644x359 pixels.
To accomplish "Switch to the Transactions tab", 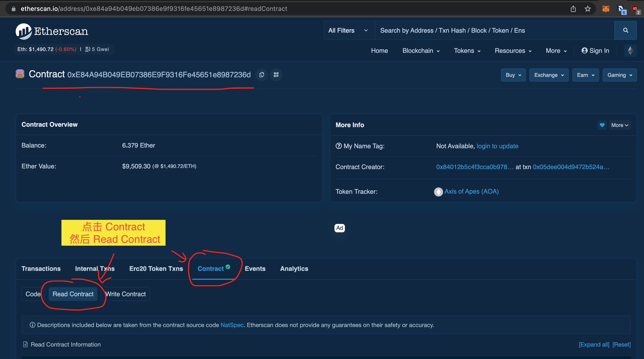I will [41, 268].
